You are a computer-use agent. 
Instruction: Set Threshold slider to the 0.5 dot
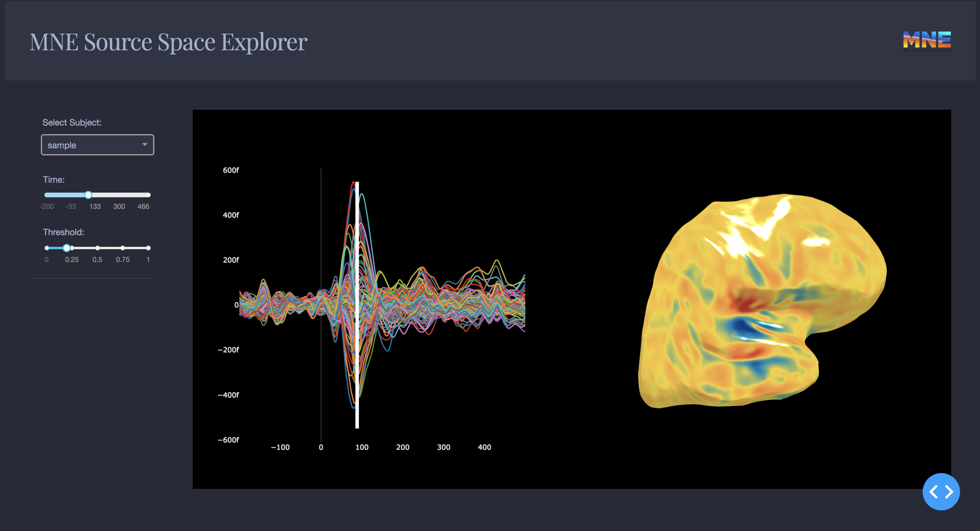pos(97,248)
